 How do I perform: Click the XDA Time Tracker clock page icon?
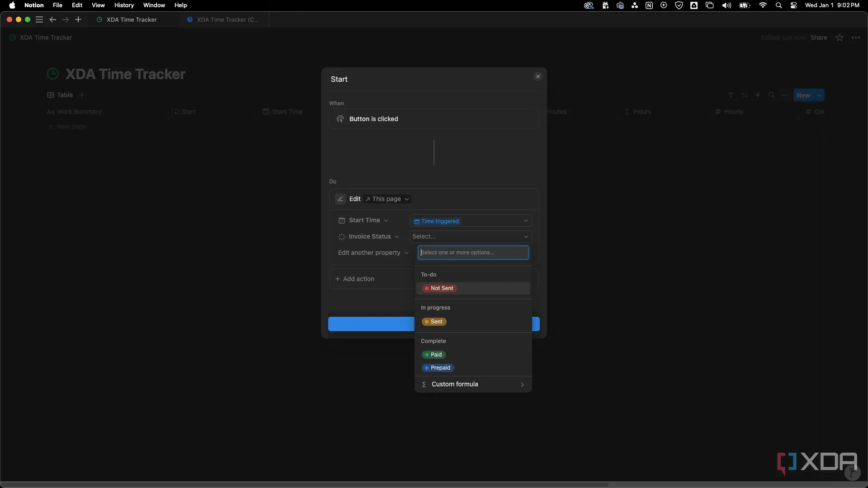[53, 74]
